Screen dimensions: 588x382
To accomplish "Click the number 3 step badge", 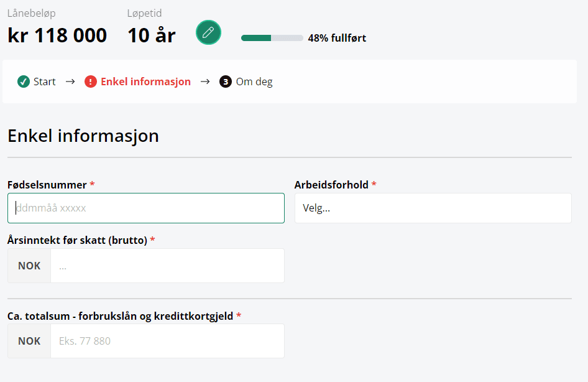I will tap(226, 82).
